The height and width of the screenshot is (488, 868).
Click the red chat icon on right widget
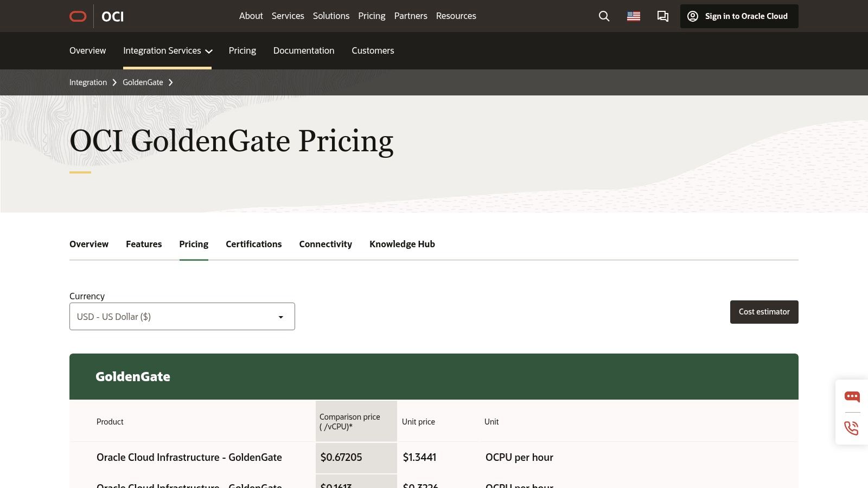coord(852,397)
